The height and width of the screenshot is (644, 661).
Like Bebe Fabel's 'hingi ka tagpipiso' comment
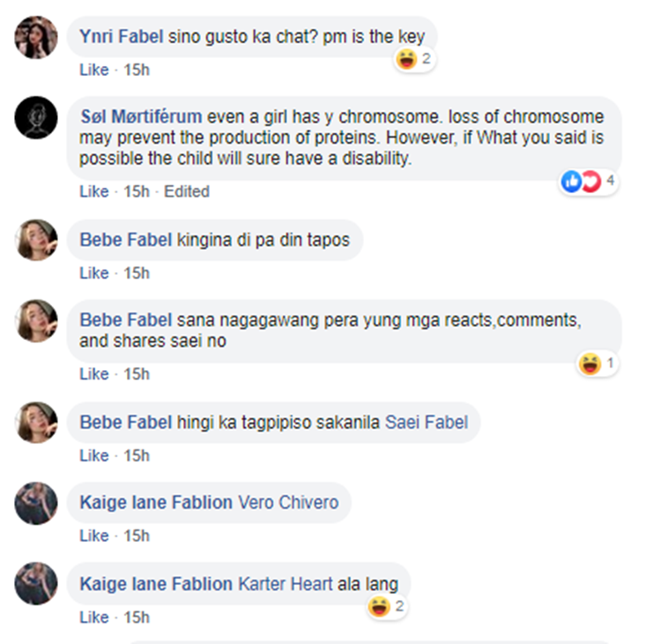[x=93, y=455]
